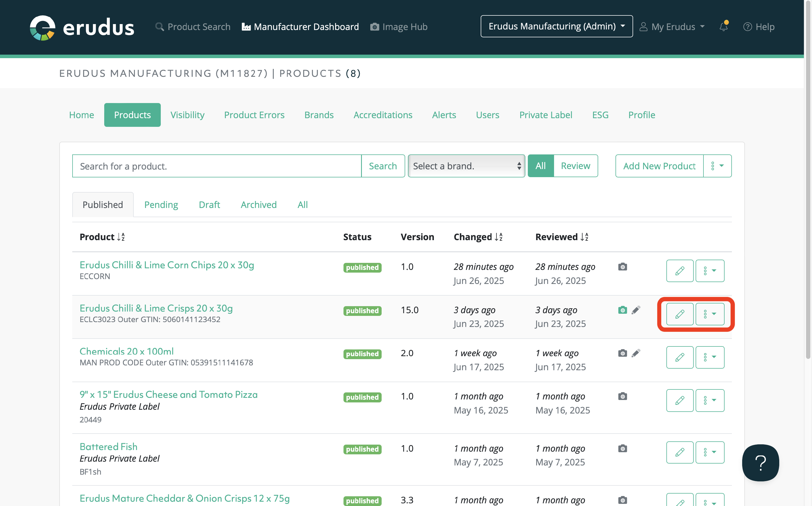The height and width of the screenshot is (506, 812).
Task: Open the Chemicals 20 x 100ml product link
Action: [127, 351]
